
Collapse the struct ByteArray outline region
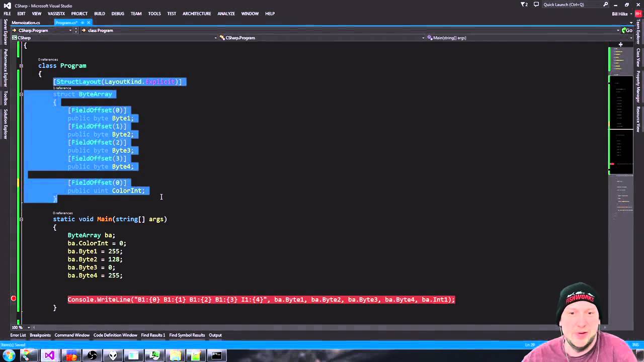pos(21,94)
